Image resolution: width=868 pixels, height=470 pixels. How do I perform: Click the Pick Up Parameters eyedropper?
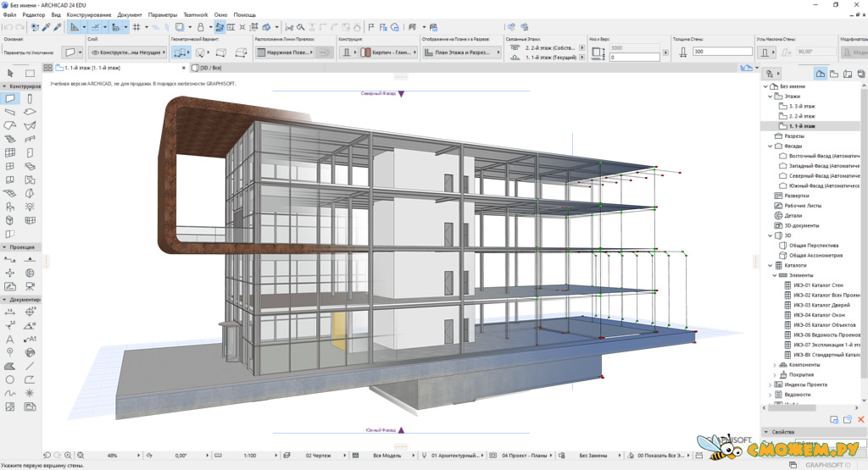coord(47,27)
